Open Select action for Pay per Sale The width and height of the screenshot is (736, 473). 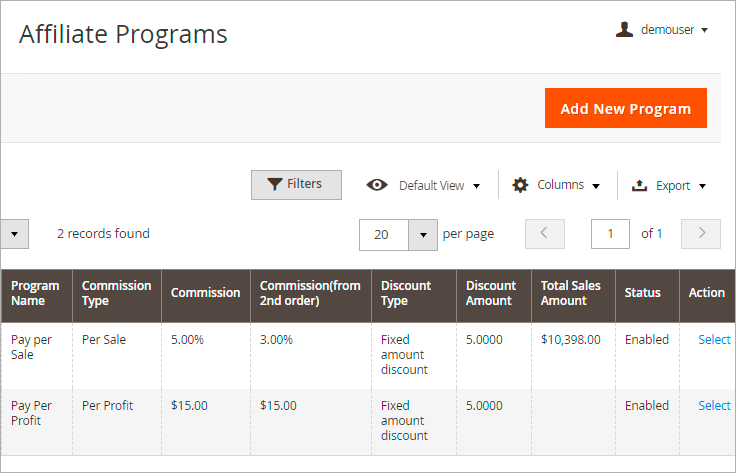point(714,340)
